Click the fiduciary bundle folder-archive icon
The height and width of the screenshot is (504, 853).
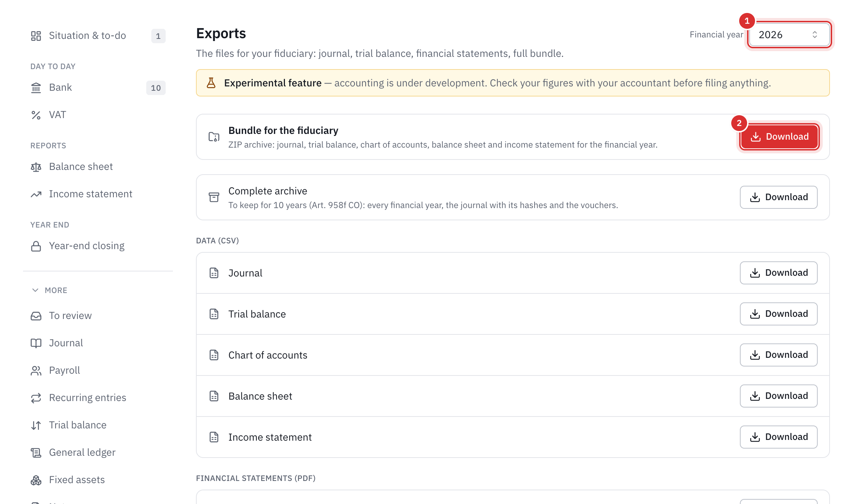pos(214,137)
